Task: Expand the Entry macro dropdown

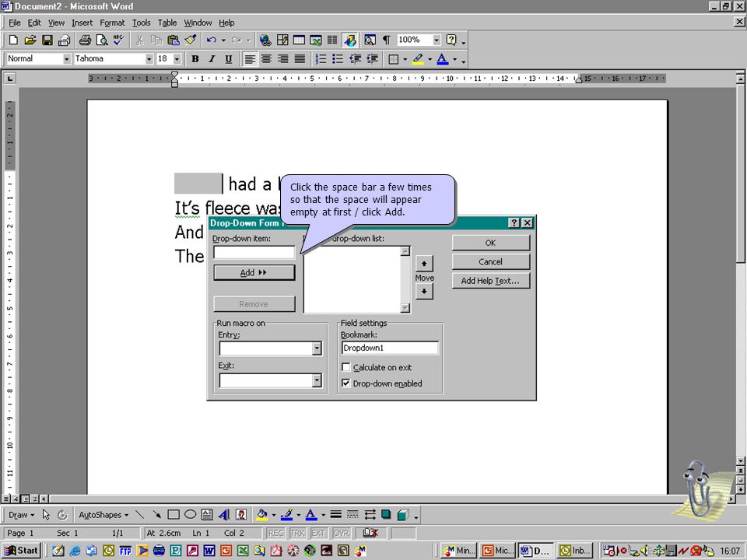Action: tap(317, 348)
